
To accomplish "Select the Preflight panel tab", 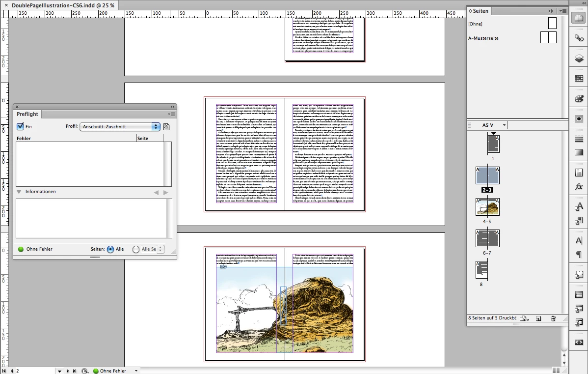I will [x=27, y=114].
